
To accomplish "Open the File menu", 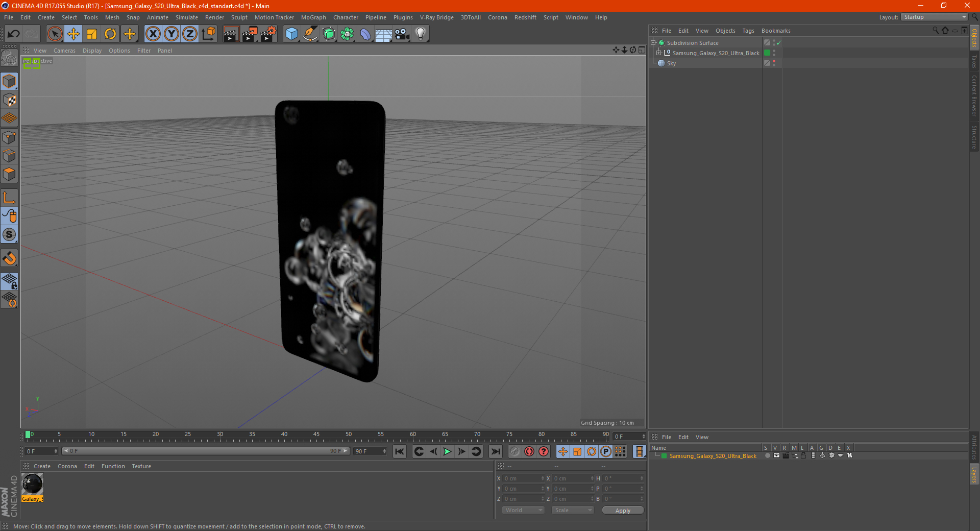I will tap(9, 17).
